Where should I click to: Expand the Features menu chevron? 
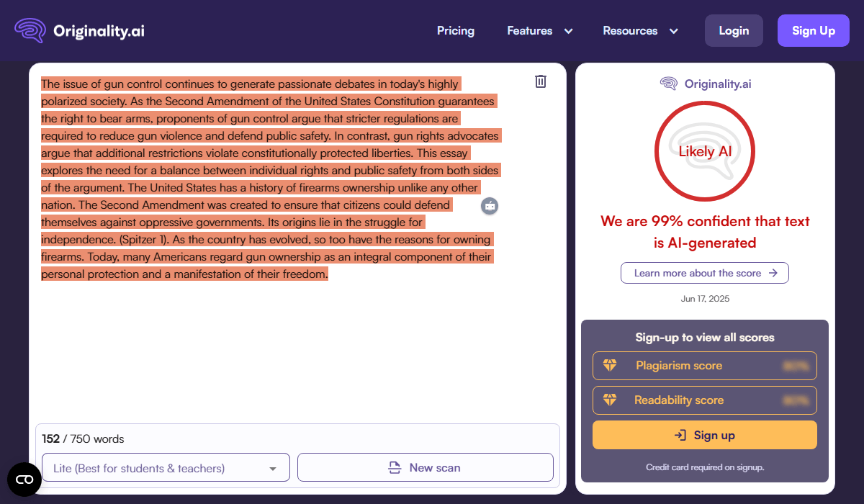coord(568,31)
